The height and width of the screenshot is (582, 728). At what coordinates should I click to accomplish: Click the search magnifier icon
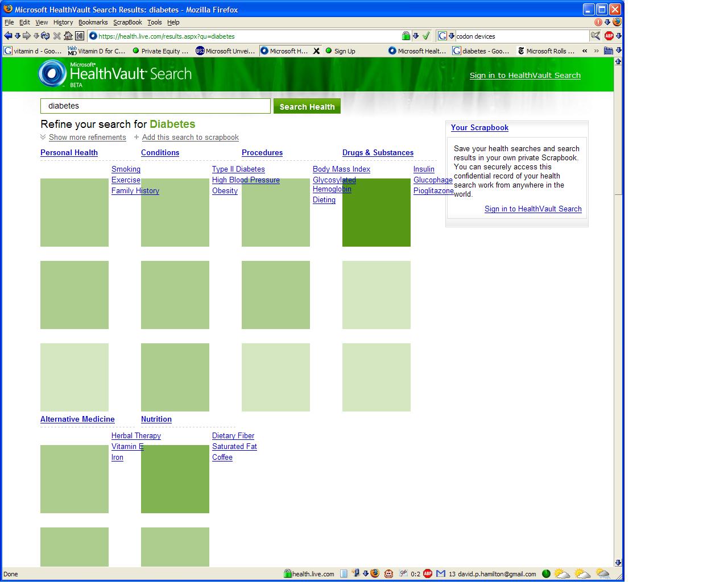595,36
